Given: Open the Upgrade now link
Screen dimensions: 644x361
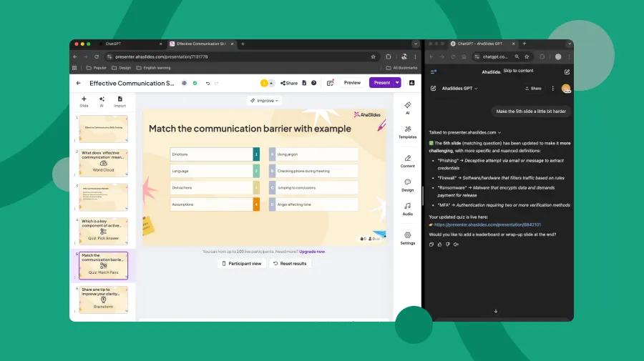Looking at the screenshot, I should click(x=312, y=252).
